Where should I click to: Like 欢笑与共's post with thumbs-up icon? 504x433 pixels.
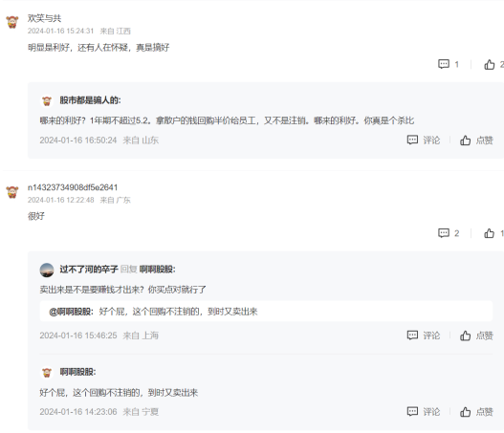(x=493, y=65)
